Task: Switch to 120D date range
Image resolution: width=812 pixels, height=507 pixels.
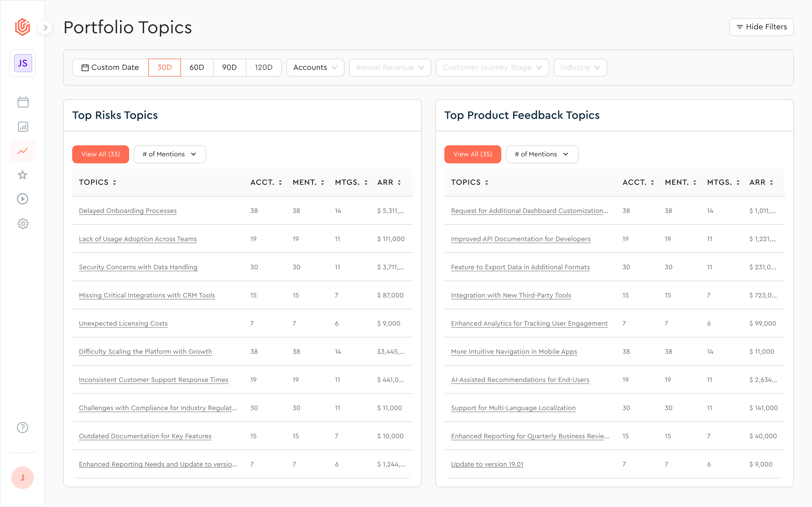Action: click(263, 67)
